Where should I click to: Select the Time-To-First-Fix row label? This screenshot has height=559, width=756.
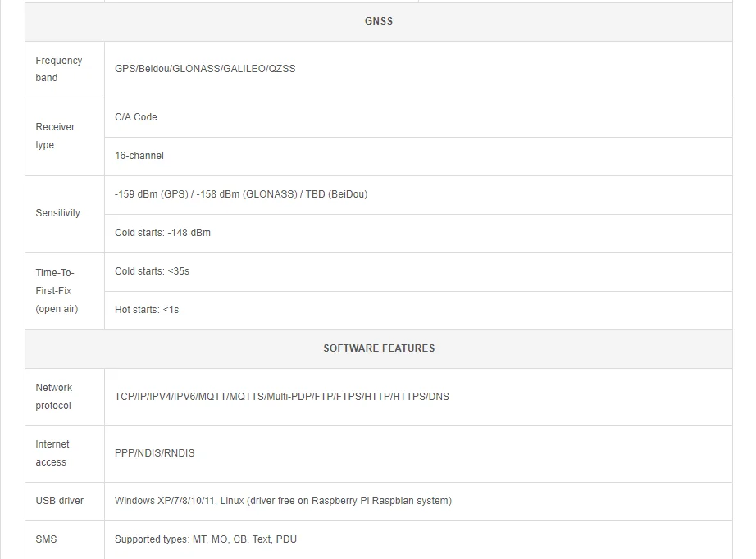57,291
